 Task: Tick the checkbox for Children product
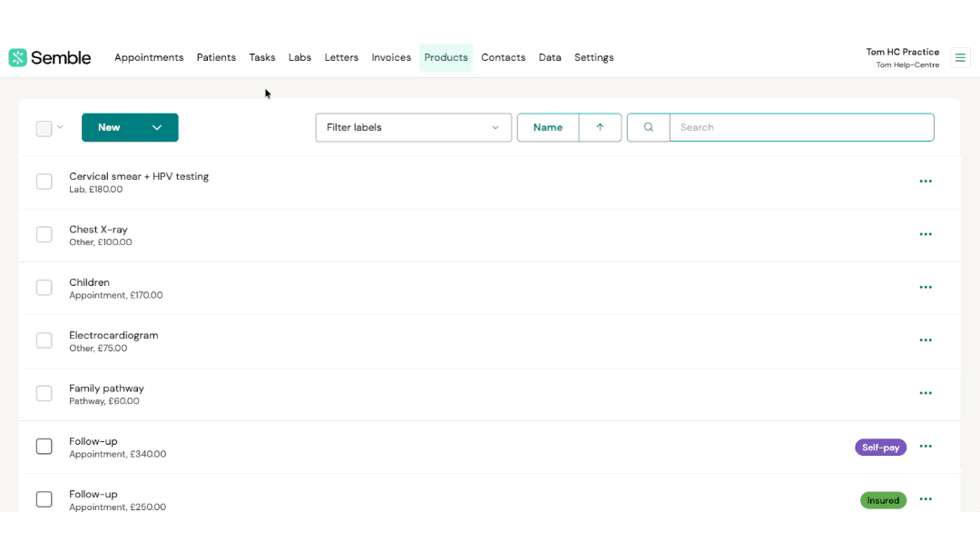pos(44,288)
